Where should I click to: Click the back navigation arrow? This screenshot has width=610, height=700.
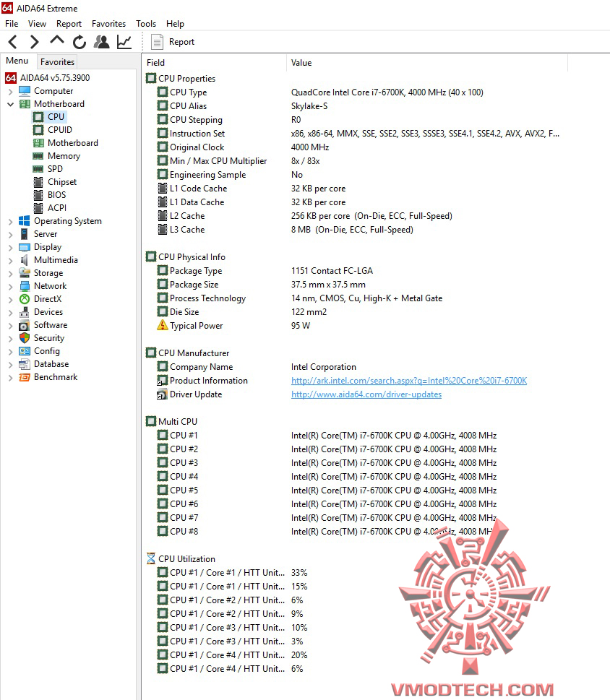[x=11, y=41]
